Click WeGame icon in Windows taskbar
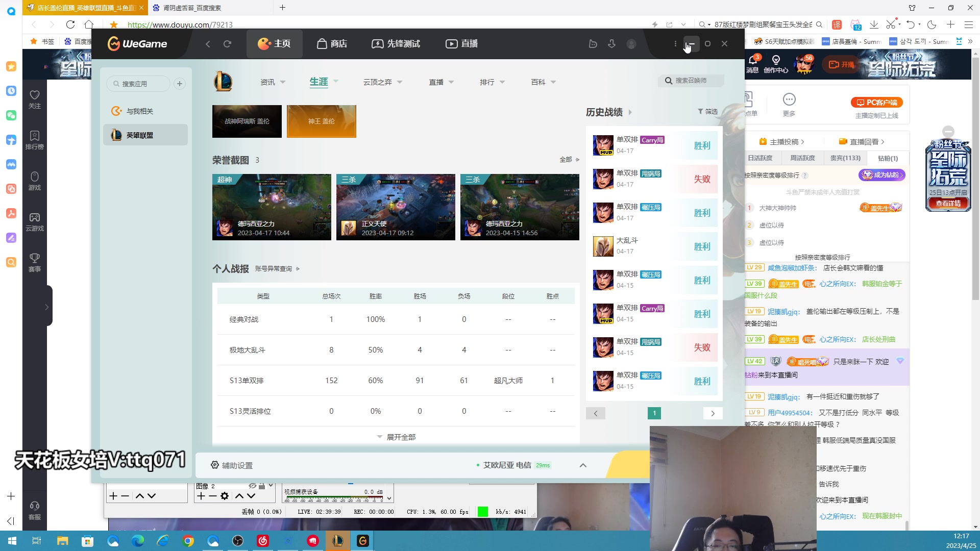The width and height of the screenshot is (980, 551). point(362,541)
